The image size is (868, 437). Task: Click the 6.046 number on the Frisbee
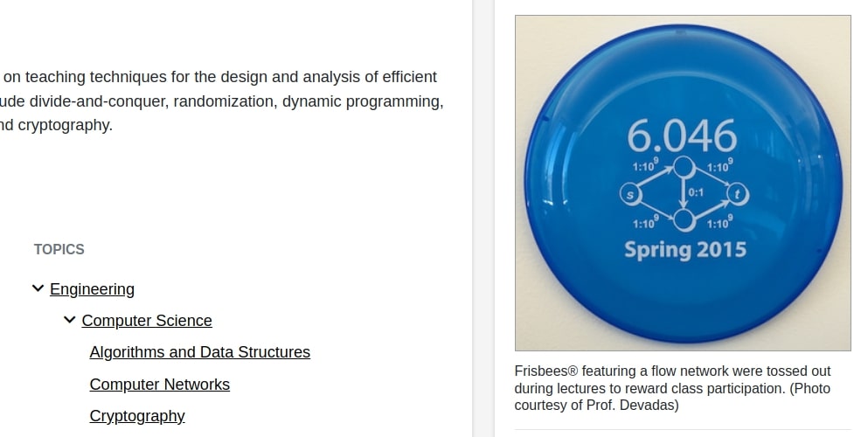pyautogui.click(x=682, y=136)
